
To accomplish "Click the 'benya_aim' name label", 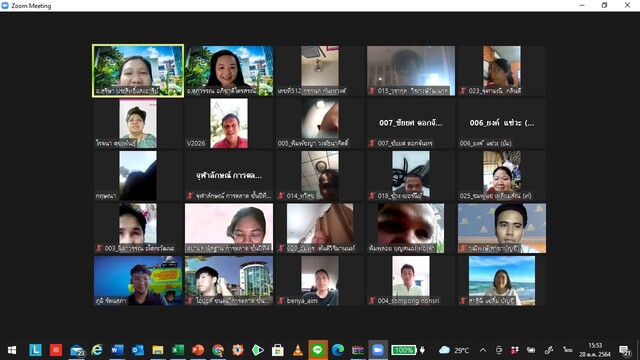I will (x=302, y=301).
